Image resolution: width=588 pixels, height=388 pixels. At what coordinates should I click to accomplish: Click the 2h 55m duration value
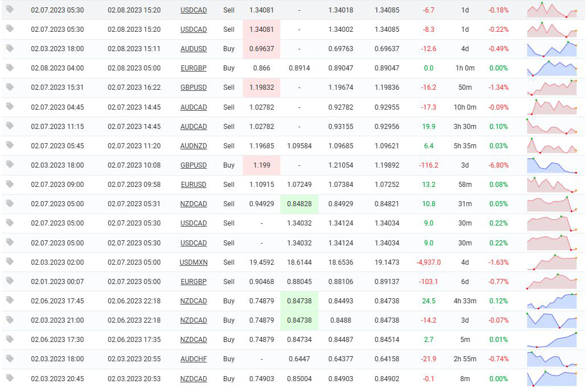point(465,359)
